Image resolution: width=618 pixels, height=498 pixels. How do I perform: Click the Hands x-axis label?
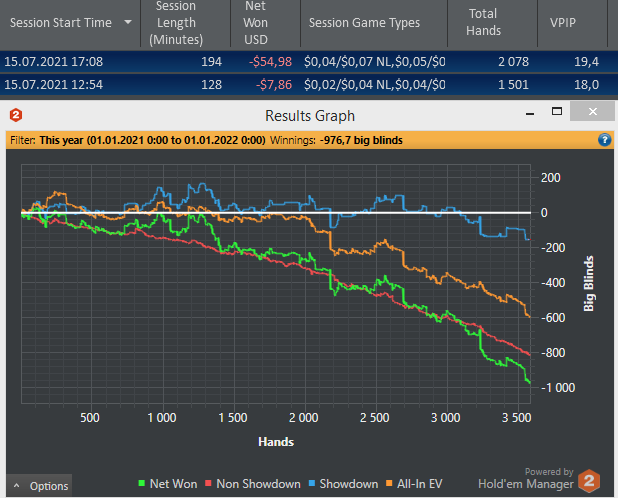pyautogui.click(x=276, y=442)
